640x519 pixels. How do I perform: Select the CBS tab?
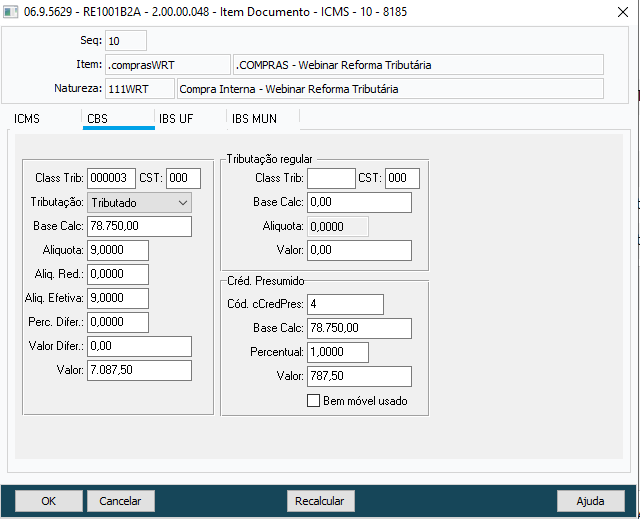pos(118,119)
